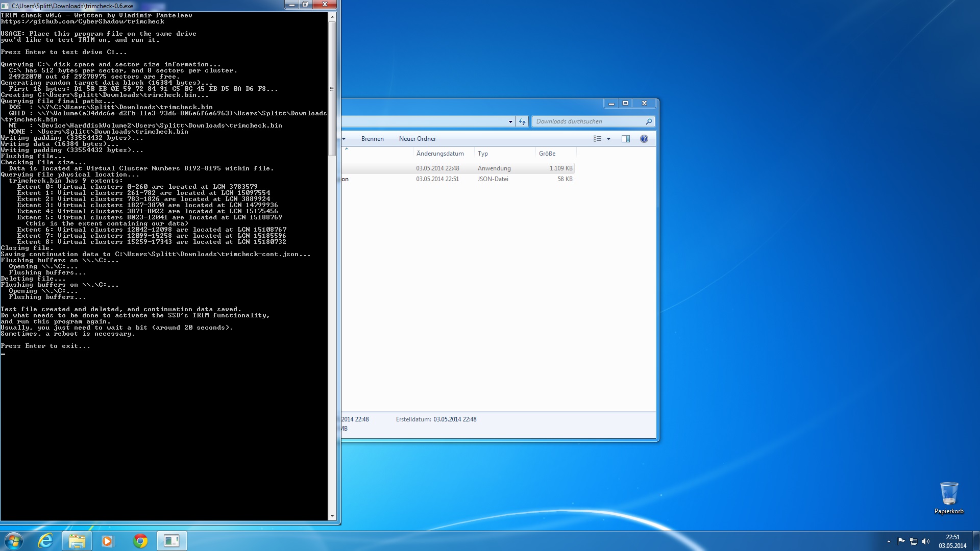The image size is (980, 551).
Task: Click the Brennen toolbar button
Action: coord(372,139)
